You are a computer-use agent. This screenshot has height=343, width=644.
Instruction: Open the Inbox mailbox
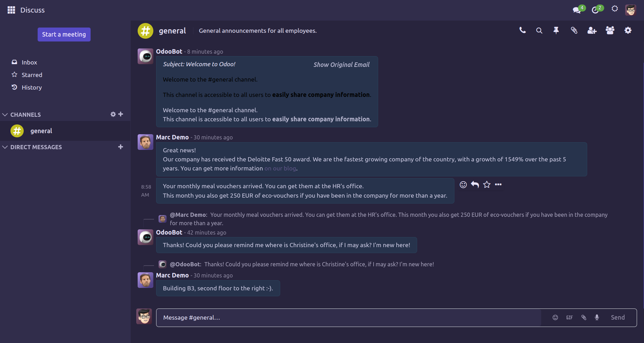pyautogui.click(x=29, y=62)
